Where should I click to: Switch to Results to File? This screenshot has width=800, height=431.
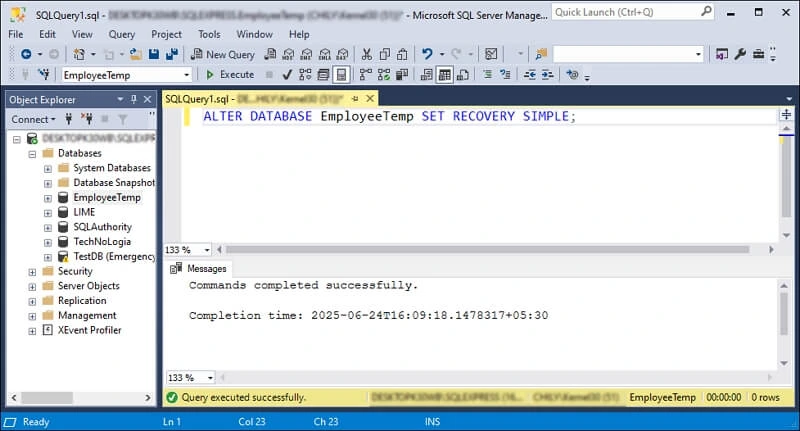(x=463, y=75)
